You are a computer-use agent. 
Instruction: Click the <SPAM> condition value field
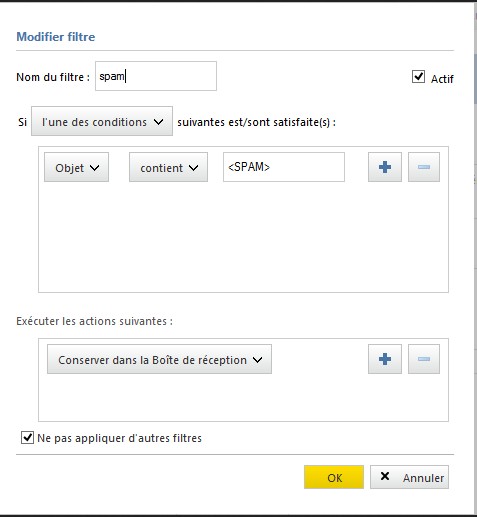pos(284,167)
